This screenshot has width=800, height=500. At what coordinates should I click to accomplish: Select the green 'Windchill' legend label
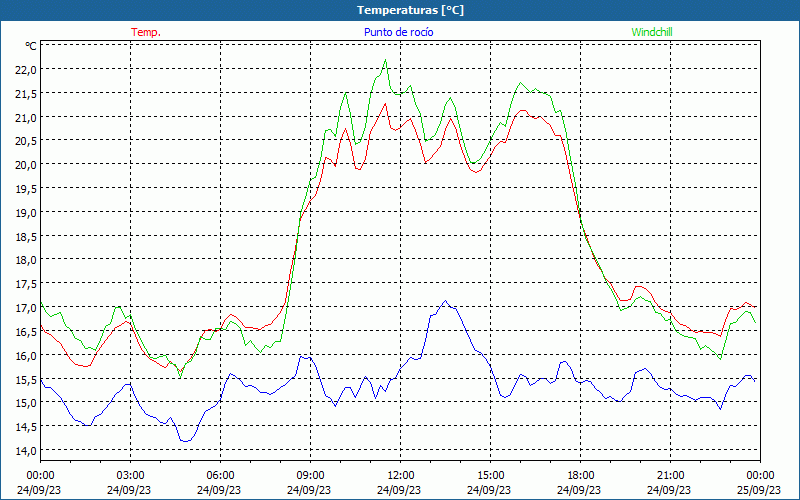click(x=652, y=32)
